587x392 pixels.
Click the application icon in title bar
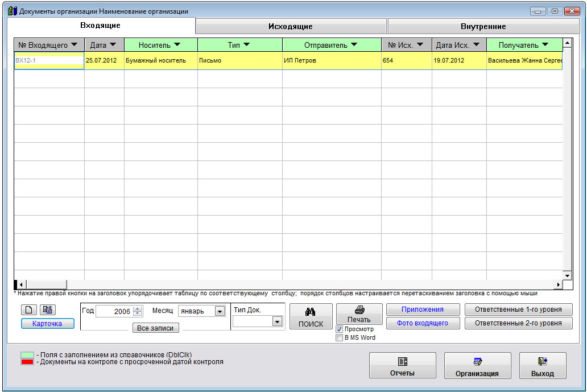pos(12,11)
